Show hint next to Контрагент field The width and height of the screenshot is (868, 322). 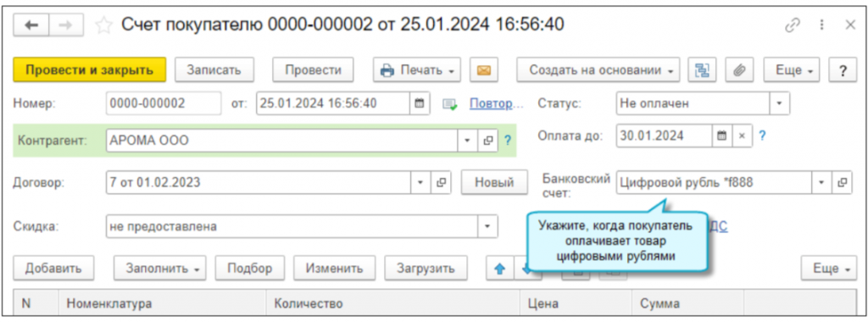pos(507,141)
